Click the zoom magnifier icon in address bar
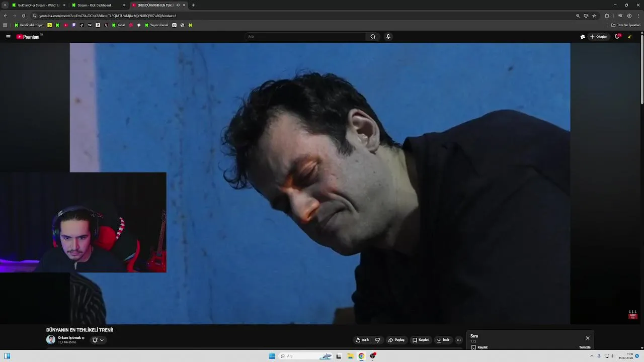Viewport: 644px width, 362px height. [x=578, y=16]
